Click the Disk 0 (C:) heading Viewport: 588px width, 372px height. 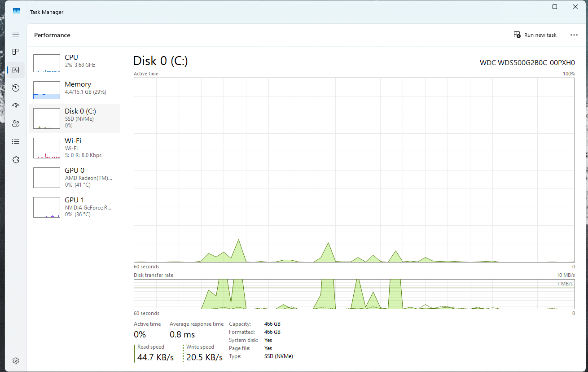tap(161, 61)
